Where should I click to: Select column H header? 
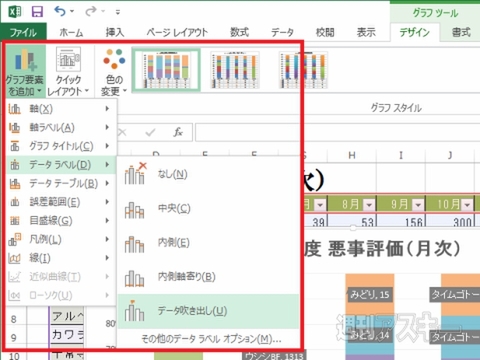[352, 155]
